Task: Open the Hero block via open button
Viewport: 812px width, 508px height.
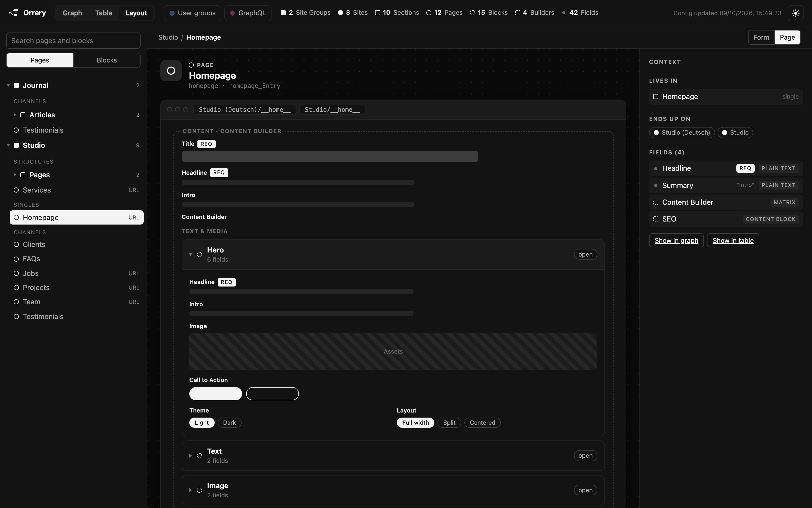Action: (585, 254)
